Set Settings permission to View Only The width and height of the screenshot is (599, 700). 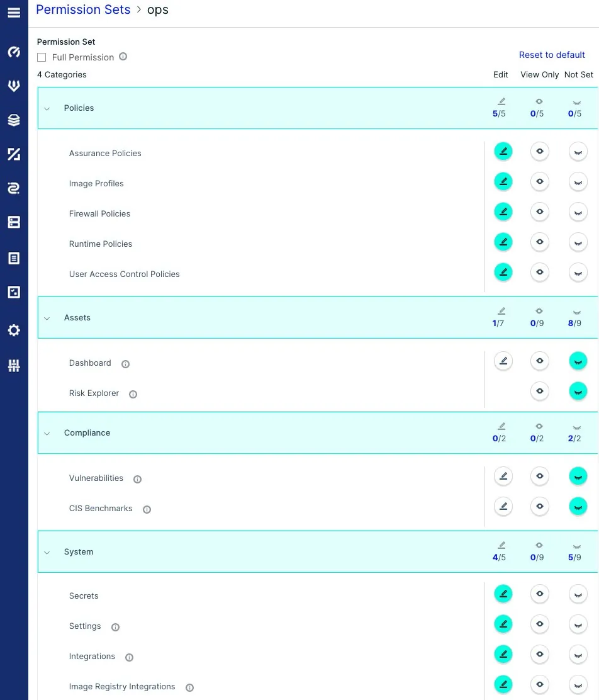click(x=540, y=624)
